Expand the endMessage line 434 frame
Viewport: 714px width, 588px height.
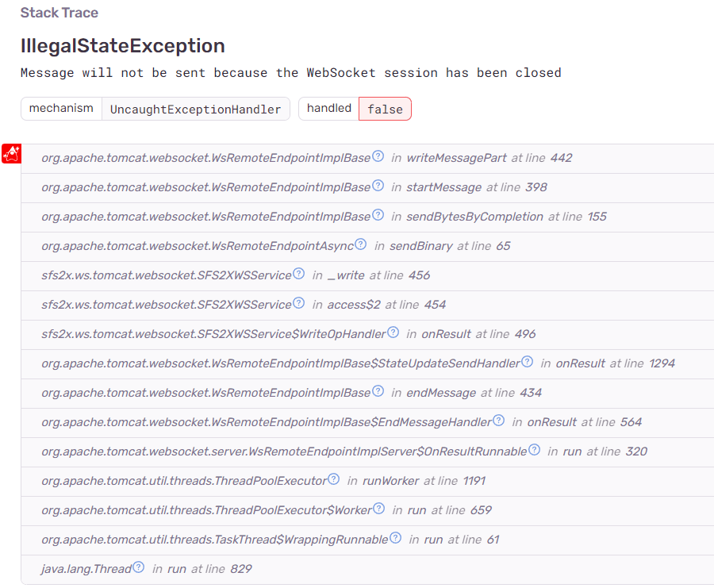click(x=365, y=393)
